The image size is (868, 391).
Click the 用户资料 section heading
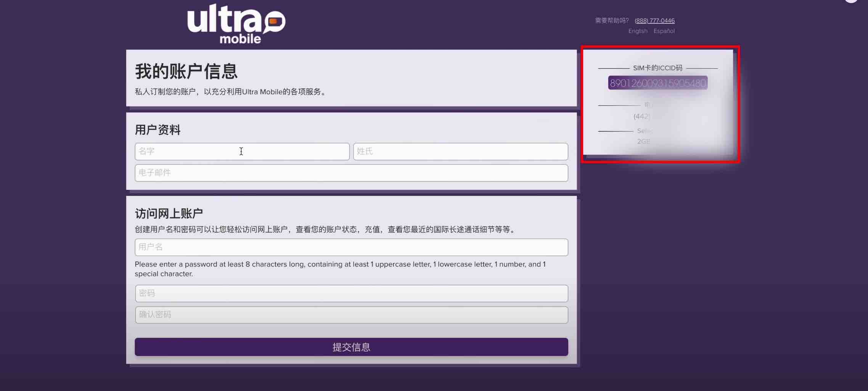pos(158,130)
